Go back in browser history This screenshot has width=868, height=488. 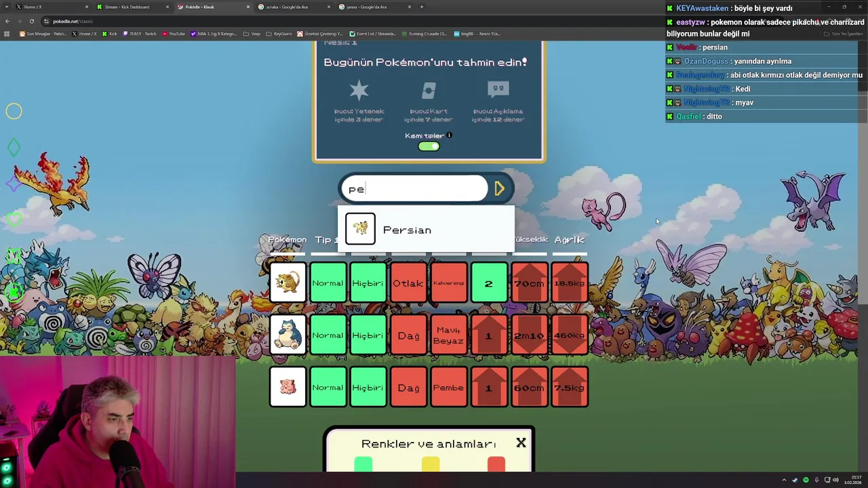[7, 21]
